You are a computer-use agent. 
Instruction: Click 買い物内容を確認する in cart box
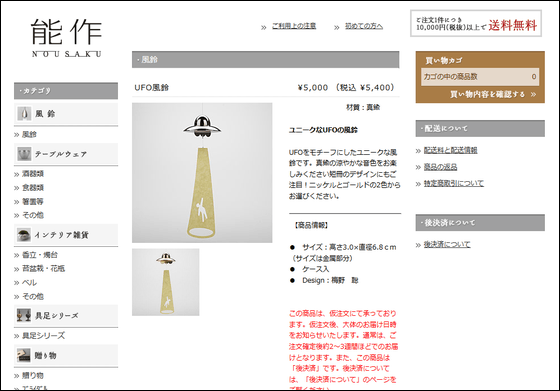pos(493,94)
